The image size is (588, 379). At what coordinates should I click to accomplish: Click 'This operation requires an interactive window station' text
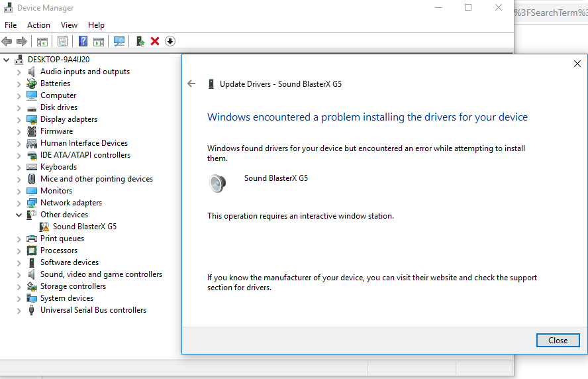click(x=301, y=216)
